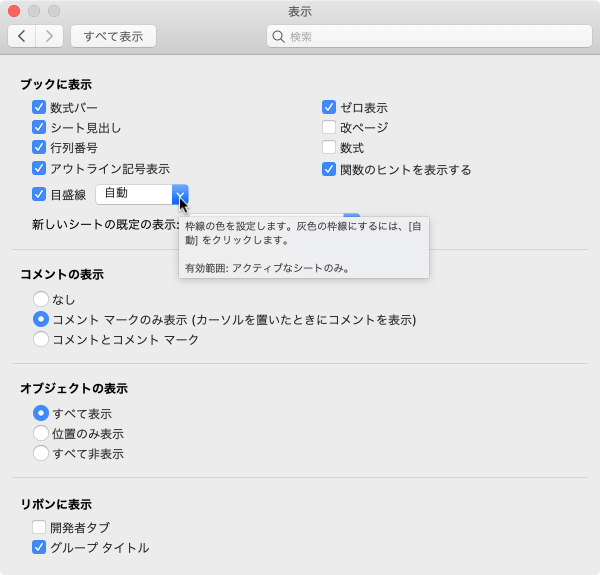Toggle the 目盛線 gridlines checkbox

point(39,194)
